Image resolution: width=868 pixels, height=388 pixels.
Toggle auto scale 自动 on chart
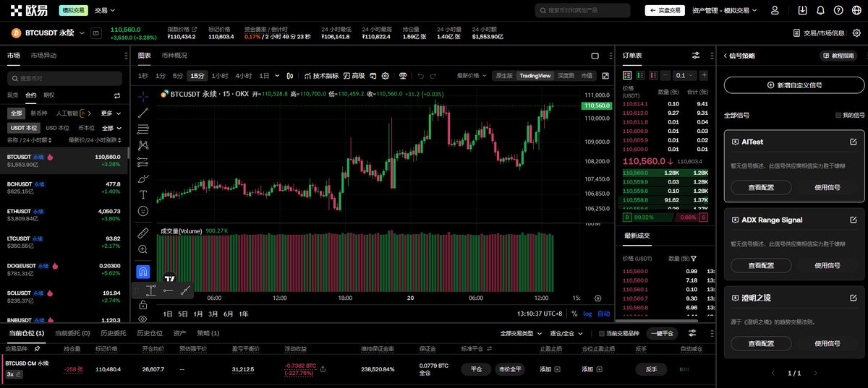click(603, 314)
